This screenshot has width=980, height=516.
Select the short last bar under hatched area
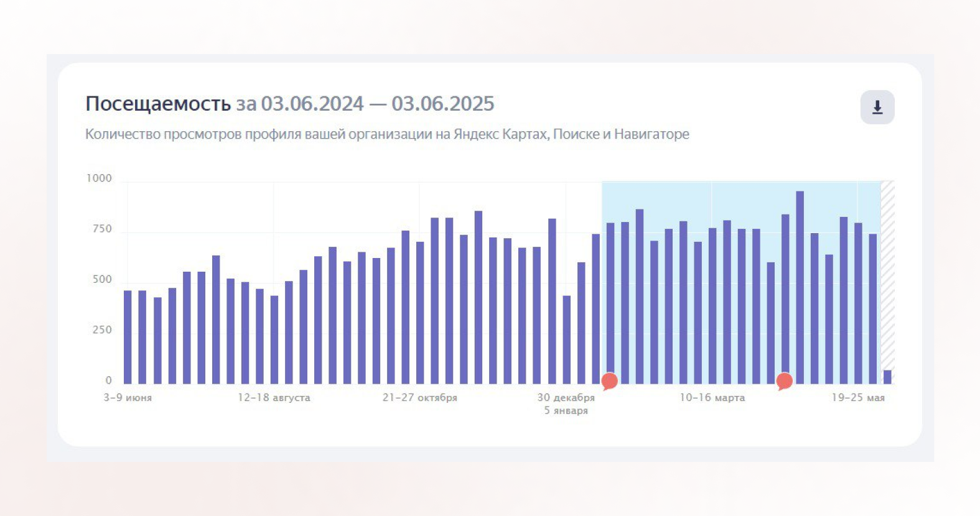pyautogui.click(x=887, y=377)
